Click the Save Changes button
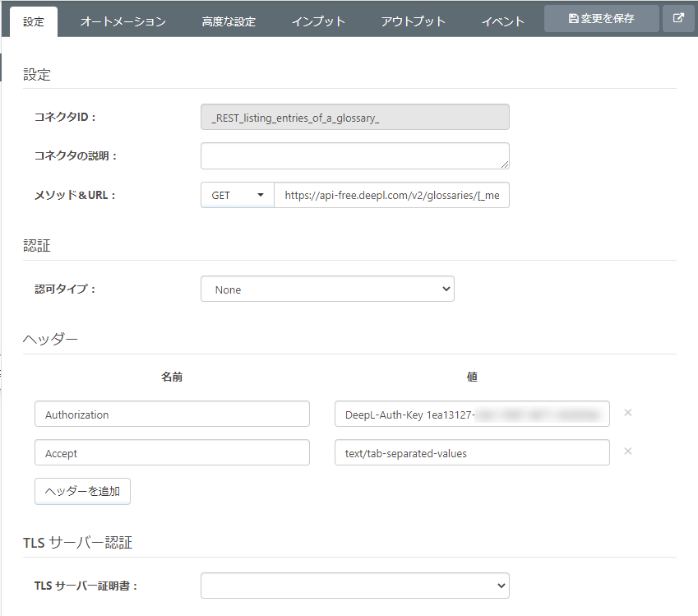The width and height of the screenshot is (698, 616). click(x=601, y=18)
